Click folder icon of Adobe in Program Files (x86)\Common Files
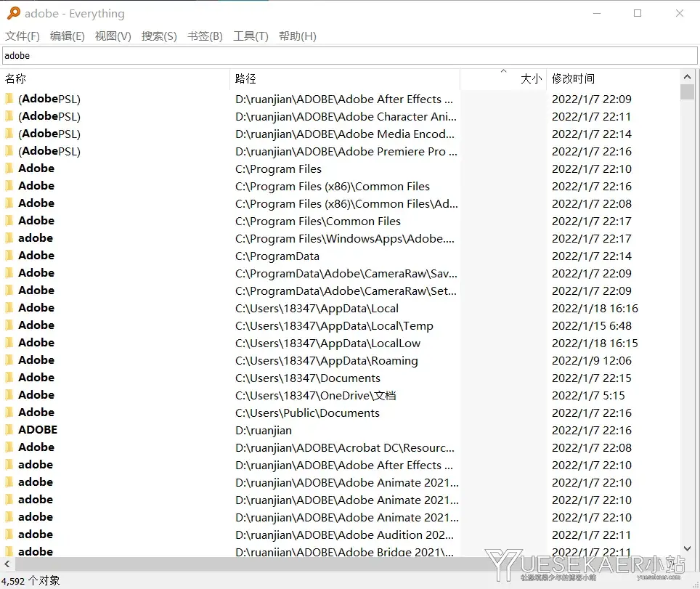Viewport: 700px width, 589px height. click(9, 186)
